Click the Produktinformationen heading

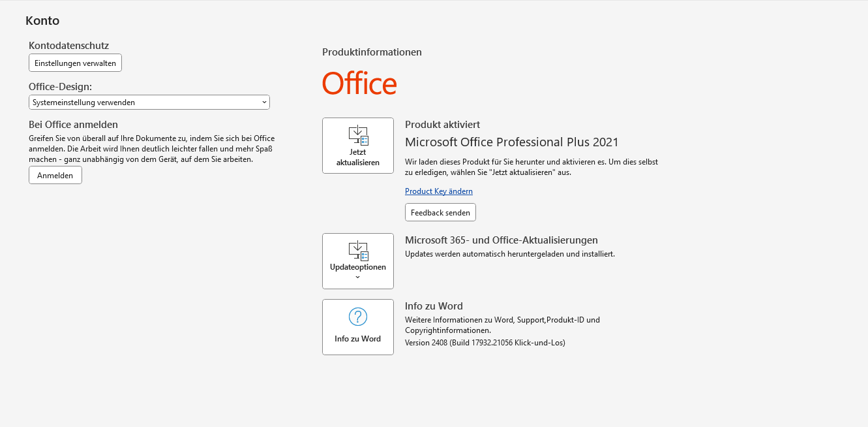372,52
